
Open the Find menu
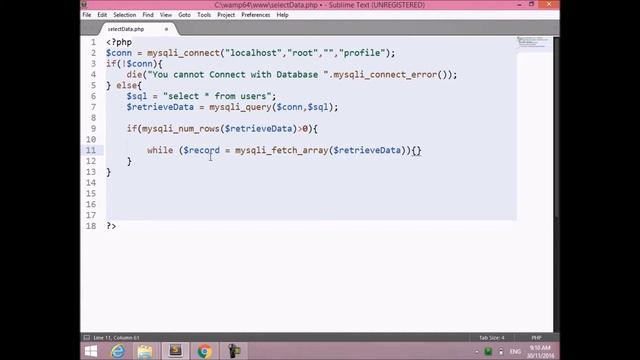click(x=148, y=15)
